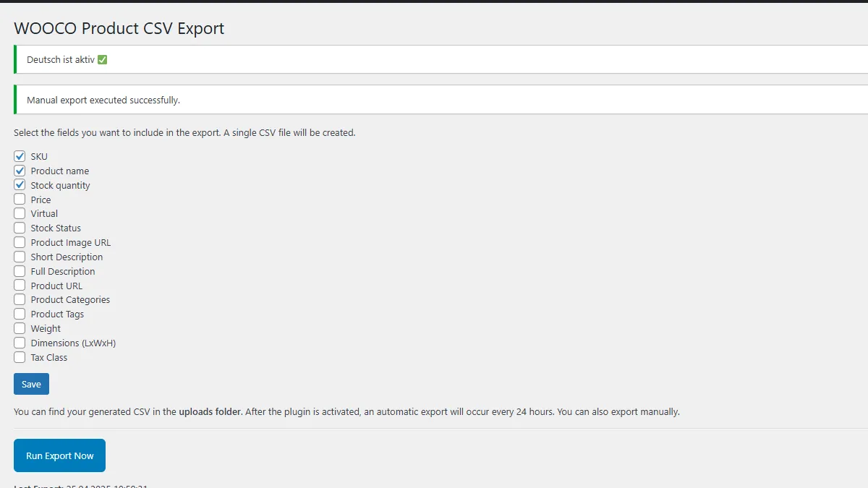
Task: Check Dimensions (LxWxH) option
Action: click(x=20, y=343)
